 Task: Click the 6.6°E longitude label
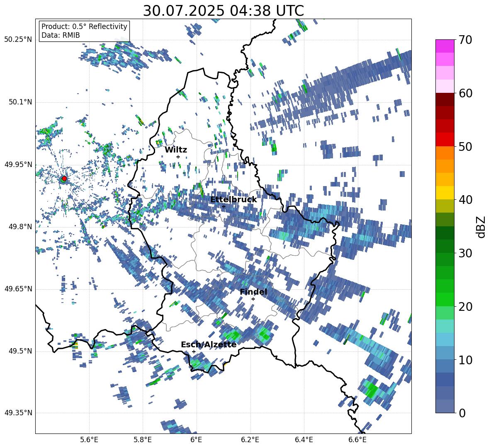tap(357, 440)
